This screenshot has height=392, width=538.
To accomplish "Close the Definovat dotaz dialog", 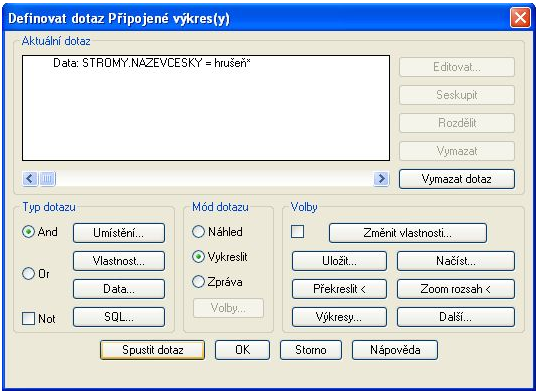I will tap(520, 18).
